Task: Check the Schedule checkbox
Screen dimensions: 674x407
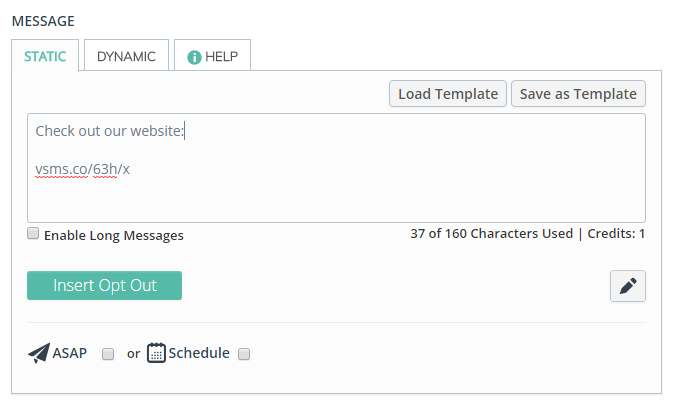Action: [244, 354]
